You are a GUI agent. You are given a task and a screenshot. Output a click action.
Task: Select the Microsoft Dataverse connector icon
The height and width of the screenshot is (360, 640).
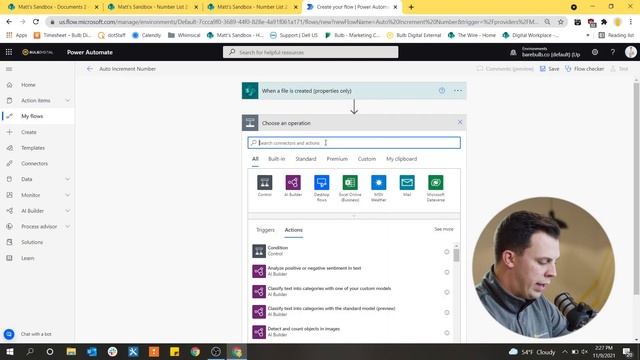pos(436,182)
